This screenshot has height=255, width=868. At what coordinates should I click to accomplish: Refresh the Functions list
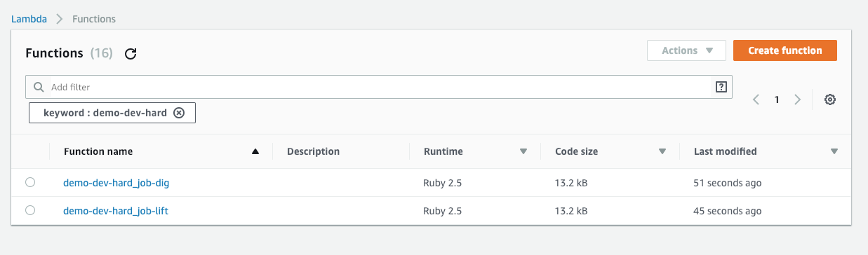(x=130, y=54)
